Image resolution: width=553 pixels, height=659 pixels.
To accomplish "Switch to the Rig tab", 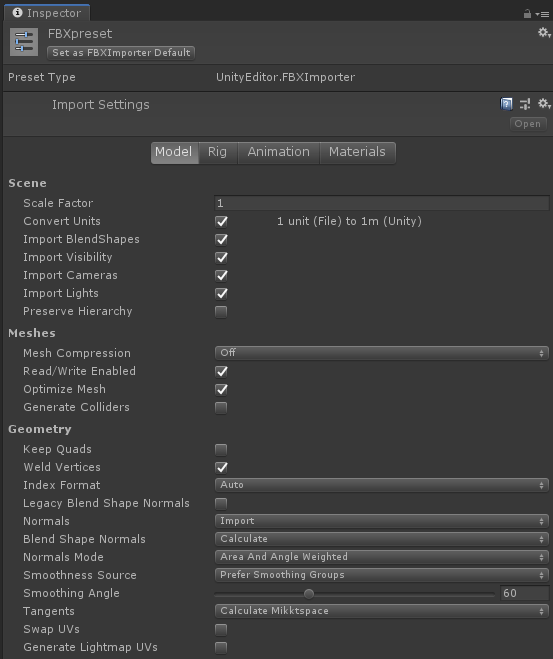I will pyautogui.click(x=217, y=152).
